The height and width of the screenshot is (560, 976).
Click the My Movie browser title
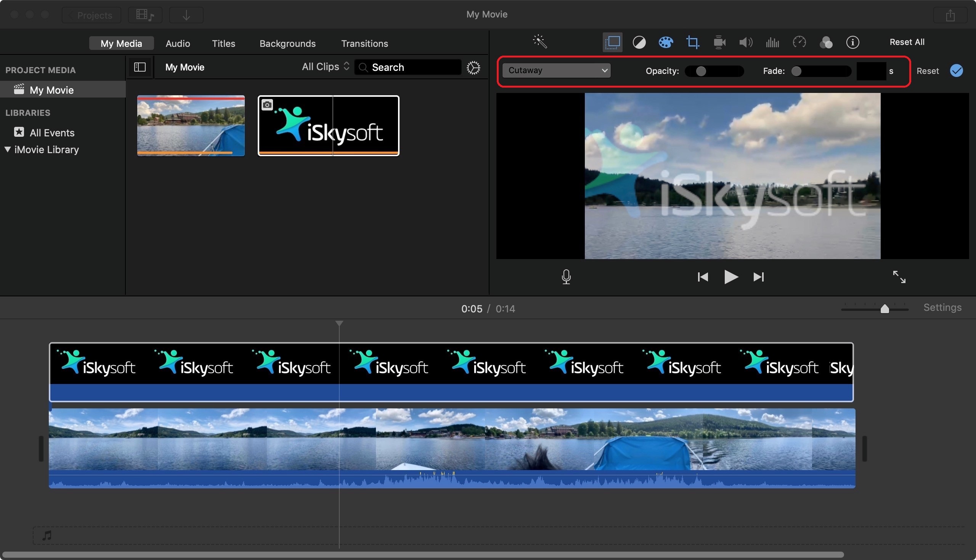(185, 67)
